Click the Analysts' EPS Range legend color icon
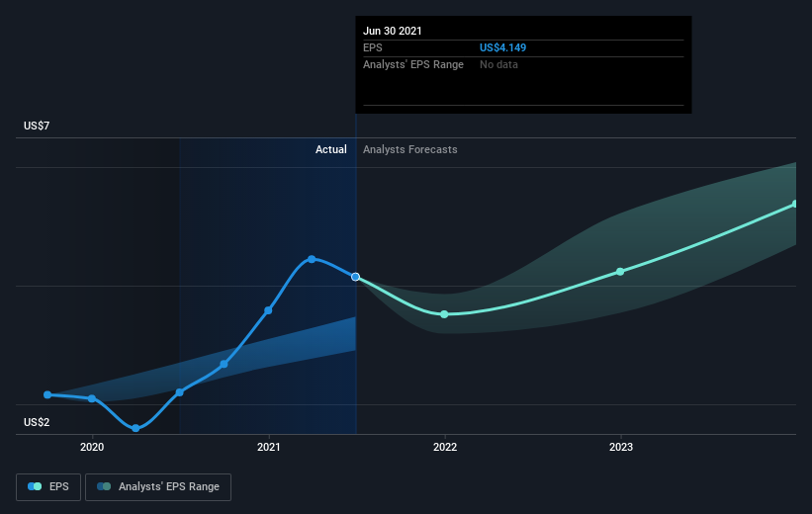The width and height of the screenshot is (812, 514). point(104,486)
